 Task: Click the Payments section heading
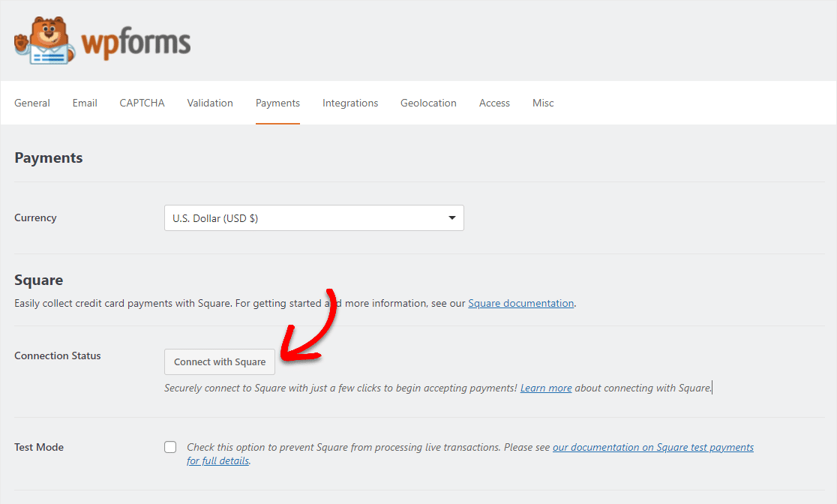[x=49, y=158]
